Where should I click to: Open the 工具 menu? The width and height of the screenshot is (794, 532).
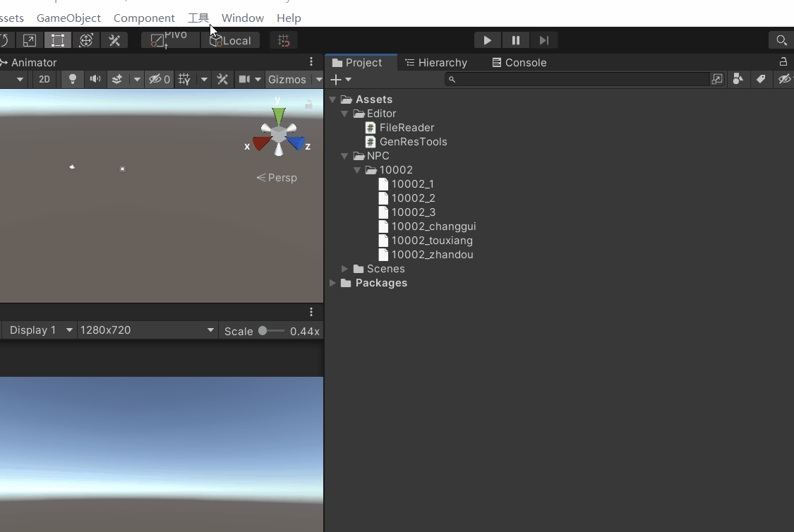198,18
